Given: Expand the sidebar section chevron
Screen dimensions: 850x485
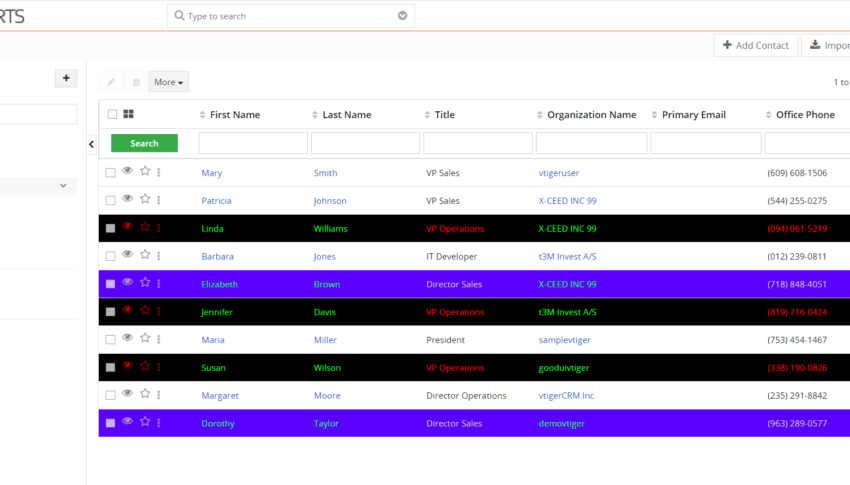Looking at the screenshot, I should pyautogui.click(x=63, y=185).
